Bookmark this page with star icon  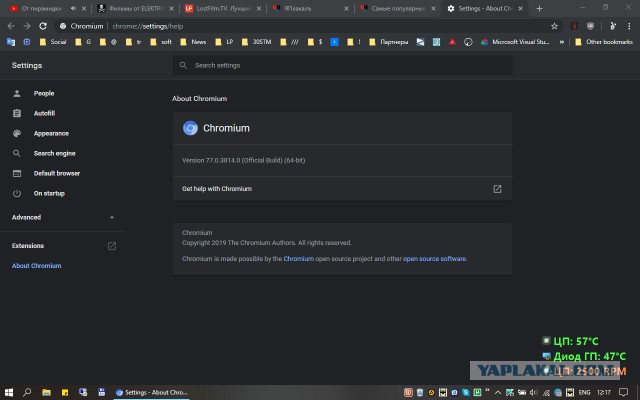[554, 26]
